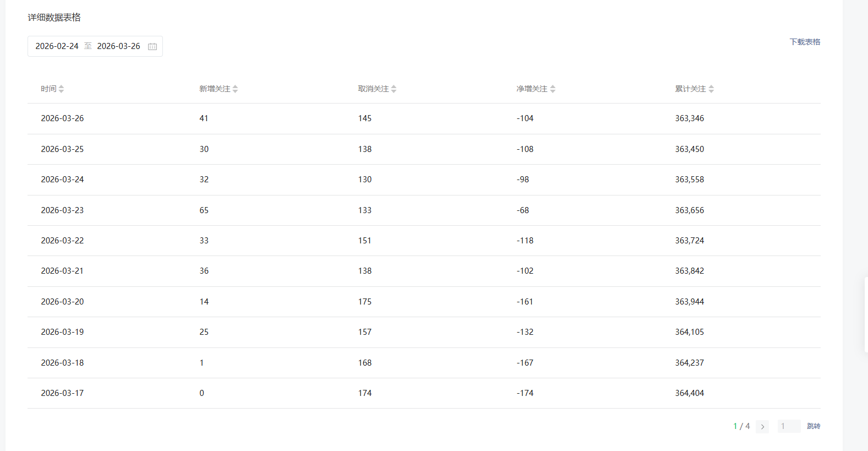The height and width of the screenshot is (451, 868).
Task: Click the 跳转 jump button
Action: (x=814, y=426)
